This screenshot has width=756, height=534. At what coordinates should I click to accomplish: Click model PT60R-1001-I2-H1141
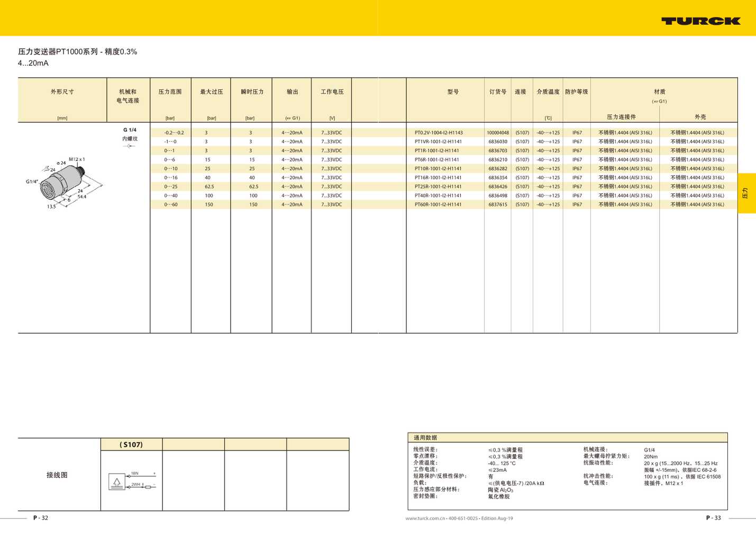coord(438,205)
